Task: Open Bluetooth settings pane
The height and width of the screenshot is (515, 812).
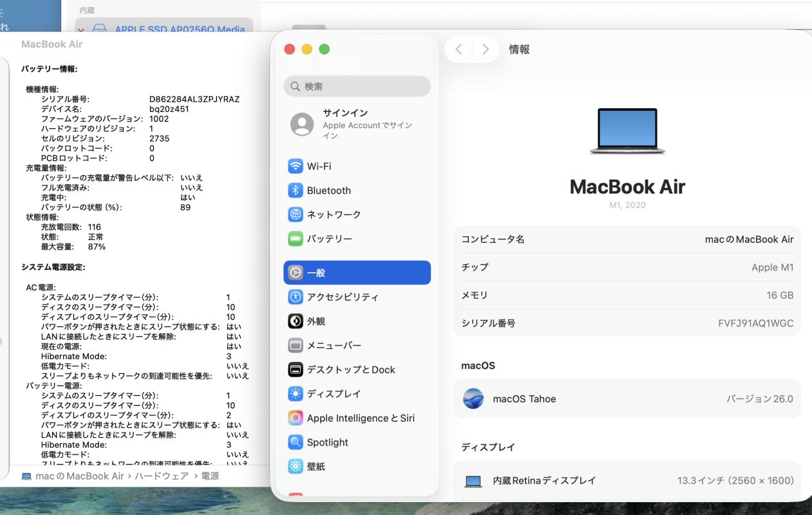Action: pyautogui.click(x=328, y=191)
